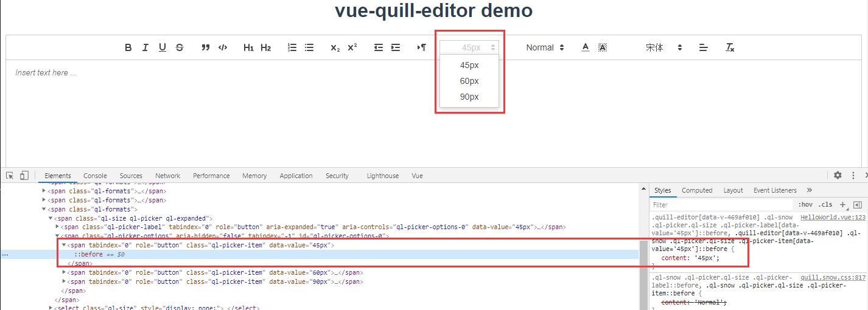Toggle the :hov element state panel
Viewport: 868px width, 310px height.
pos(805,205)
